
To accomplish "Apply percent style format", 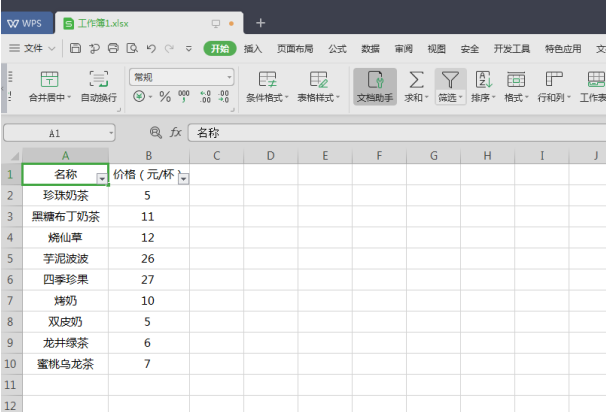I will (x=165, y=97).
